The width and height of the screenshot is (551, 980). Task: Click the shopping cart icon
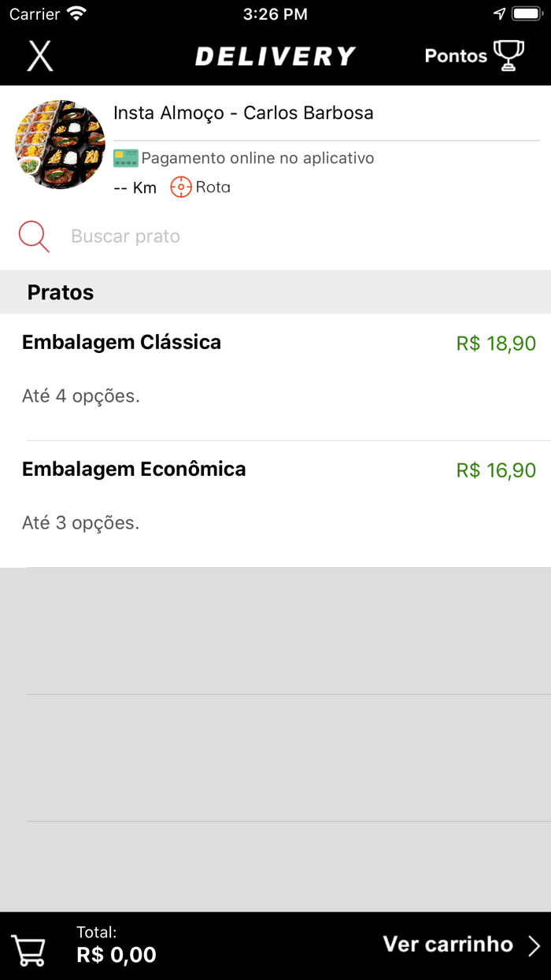click(x=28, y=951)
